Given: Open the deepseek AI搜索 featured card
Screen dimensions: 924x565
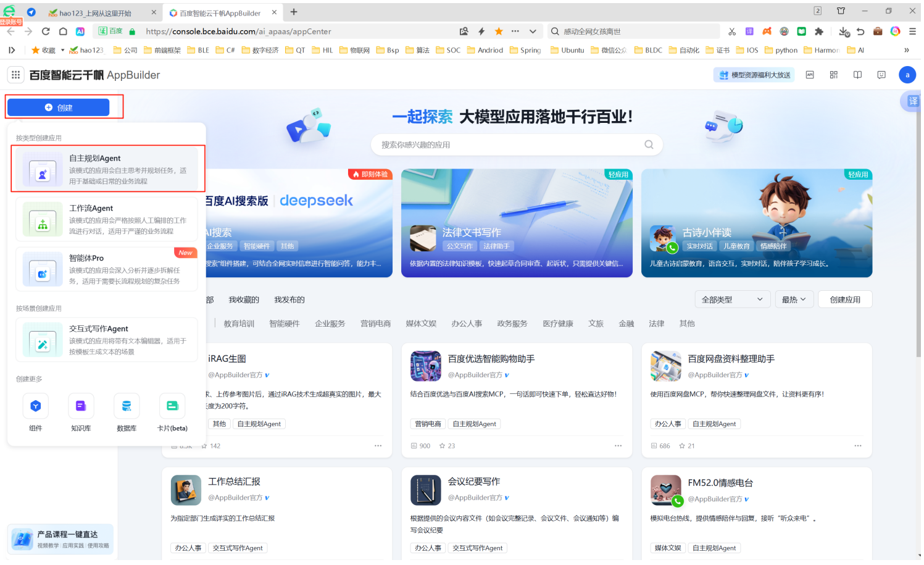Looking at the screenshot, I should click(299, 223).
